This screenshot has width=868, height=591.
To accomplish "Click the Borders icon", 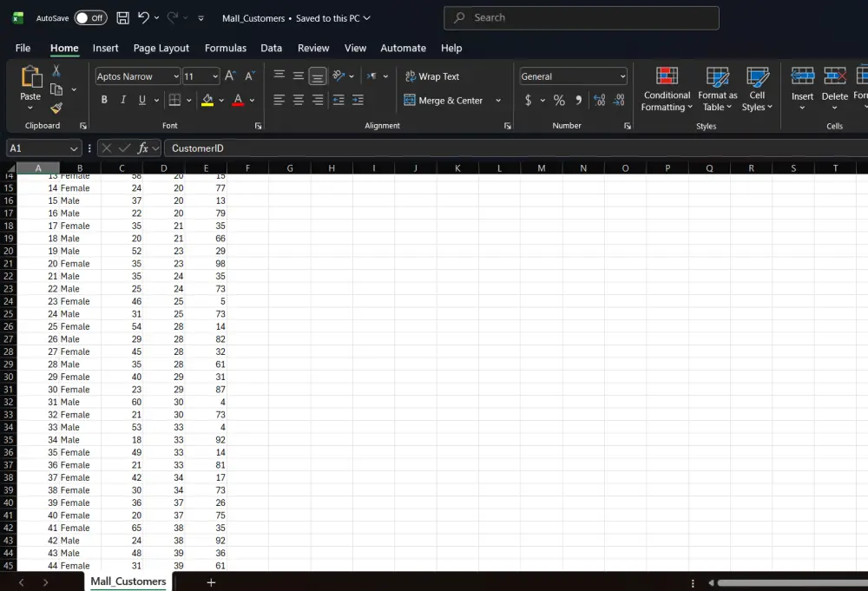I will pos(174,100).
